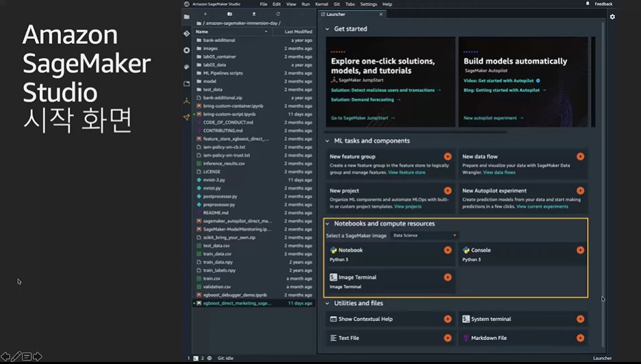The image size is (641, 364).
Task: Click the New autopilot experiment link
Action: point(493,118)
